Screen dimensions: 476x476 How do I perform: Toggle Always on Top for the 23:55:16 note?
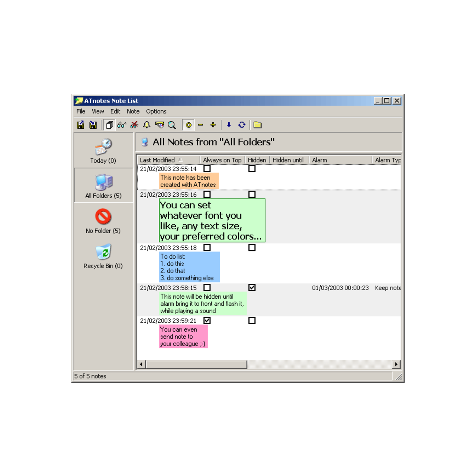(x=207, y=194)
